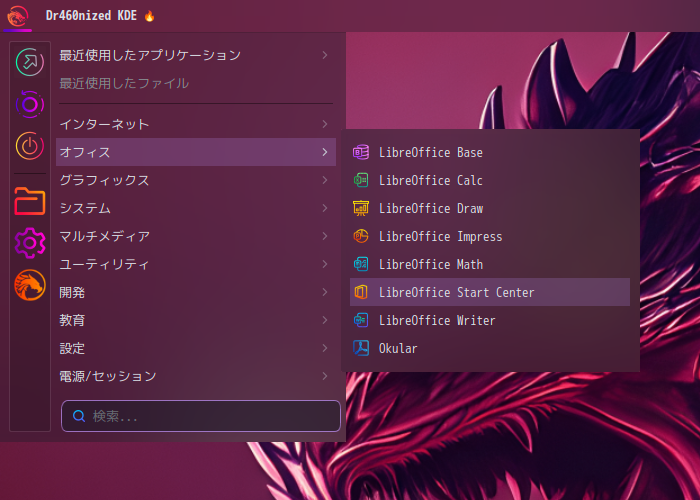Select the 設定 category
Viewport: 700px width, 500px height.
[196, 348]
